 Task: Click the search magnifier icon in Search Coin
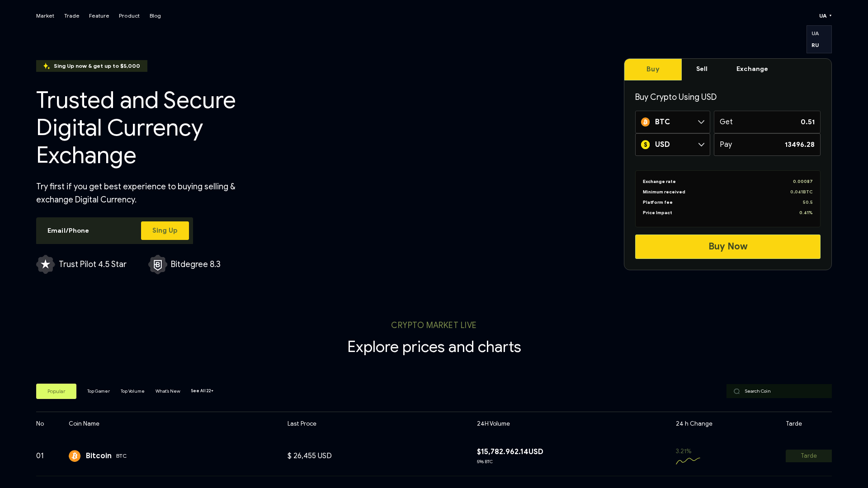point(737,391)
